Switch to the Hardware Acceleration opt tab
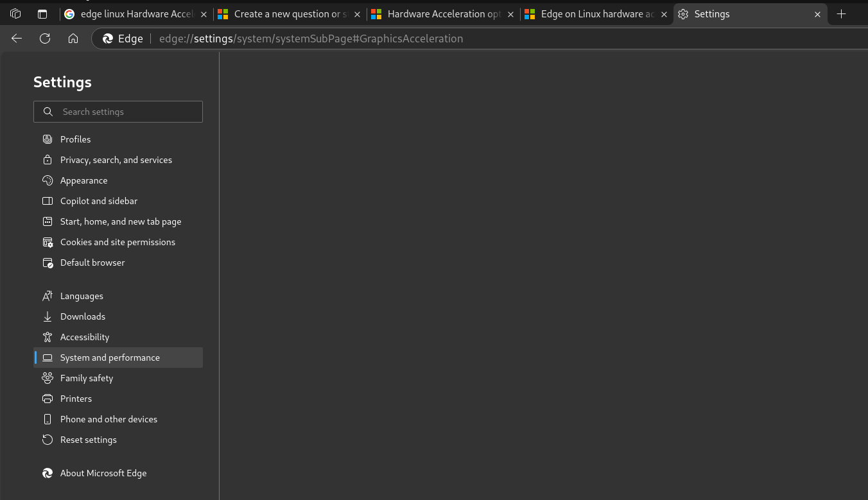868x500 pixels. point(443,13)
